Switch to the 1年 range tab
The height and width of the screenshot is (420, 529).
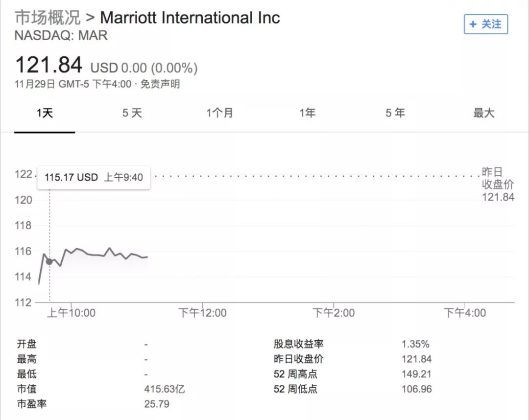(307, 113)
